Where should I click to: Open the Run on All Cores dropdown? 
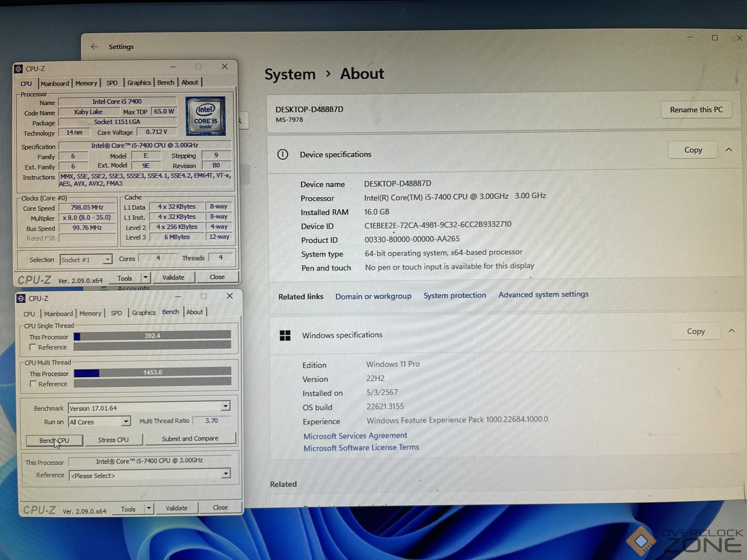[x=126, y=421]
